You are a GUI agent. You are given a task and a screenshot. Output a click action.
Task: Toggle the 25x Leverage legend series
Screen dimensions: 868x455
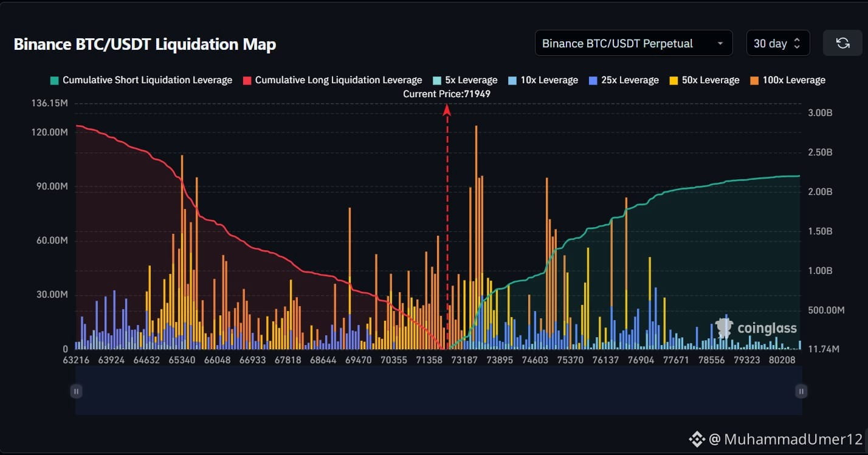coord(624,80)
